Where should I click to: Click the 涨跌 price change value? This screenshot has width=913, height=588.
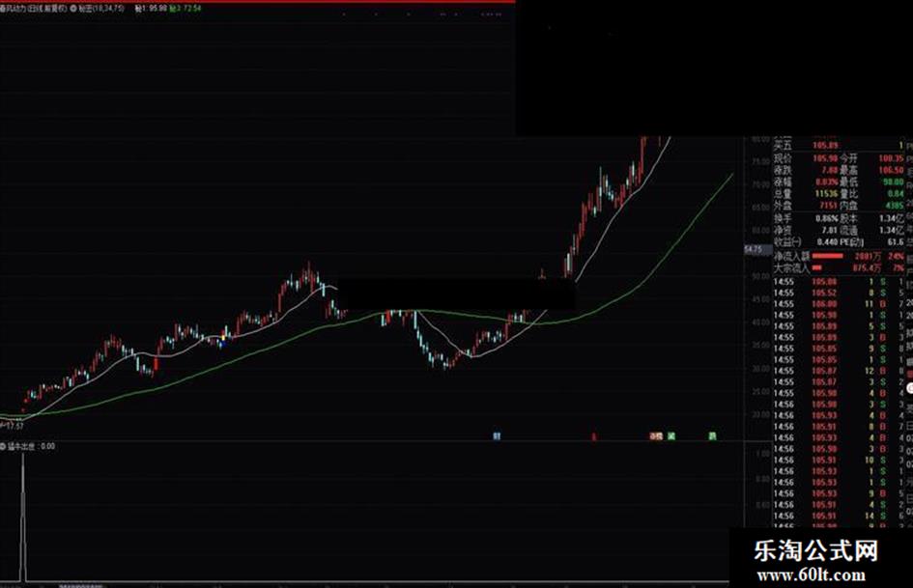[829, 171]
